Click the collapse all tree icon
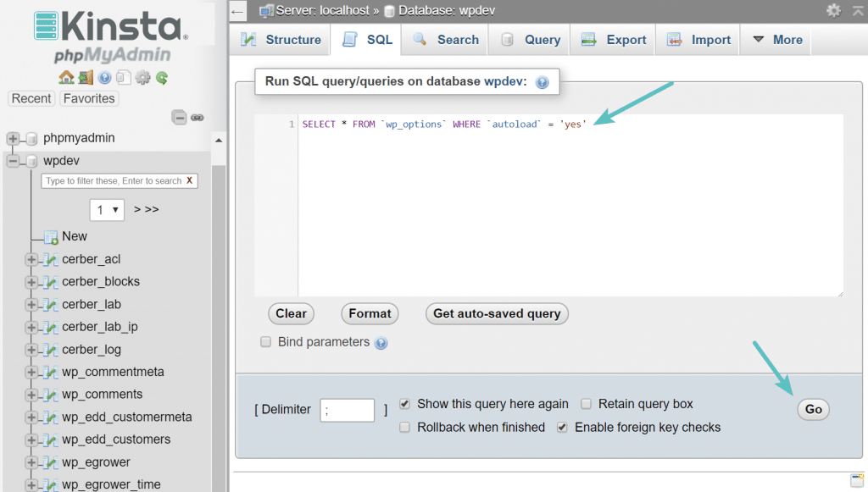 [180, 118]
